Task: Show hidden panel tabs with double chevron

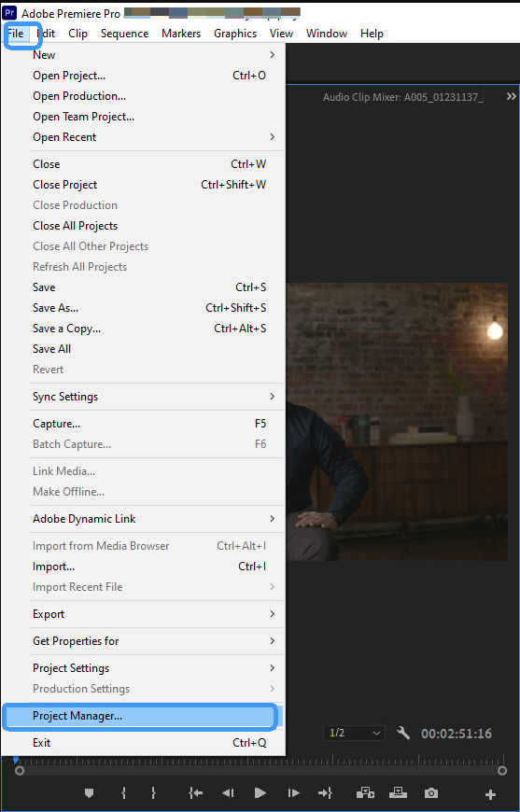Action: pos(512,97)
